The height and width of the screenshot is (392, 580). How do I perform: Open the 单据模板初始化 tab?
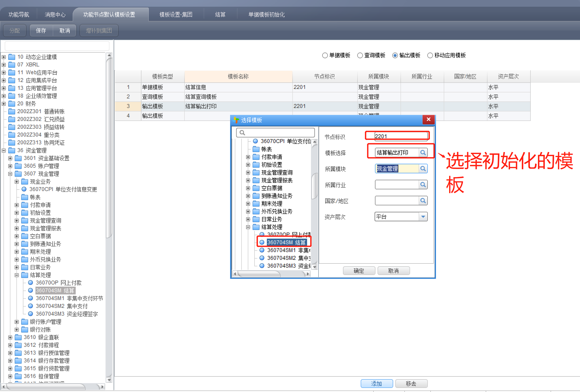point(267,14)
